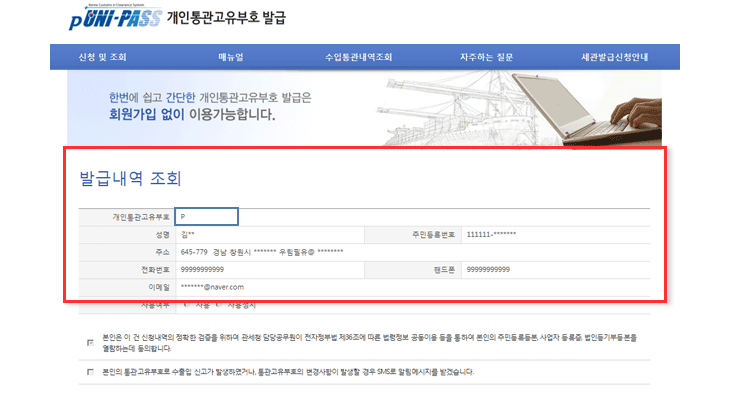The width and height of the screenshot is (730, 400).
Task: Open the 매뉴얼 menu
Action: click(231, 57)
